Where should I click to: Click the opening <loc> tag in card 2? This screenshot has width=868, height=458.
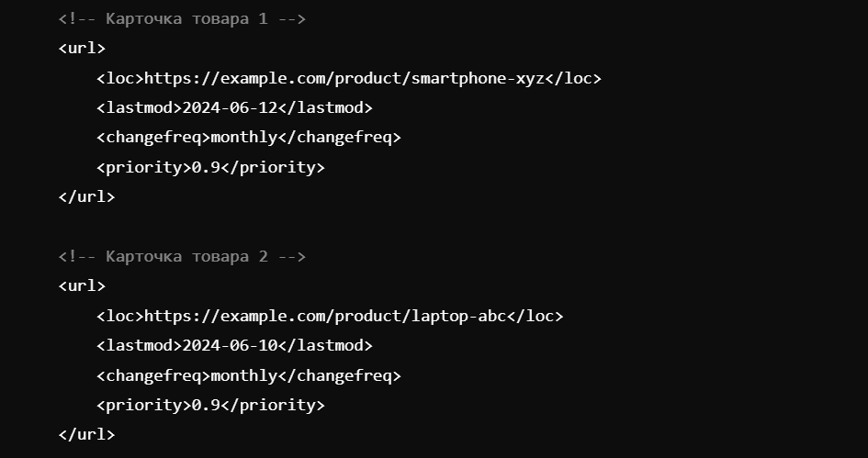pos(119,316)
